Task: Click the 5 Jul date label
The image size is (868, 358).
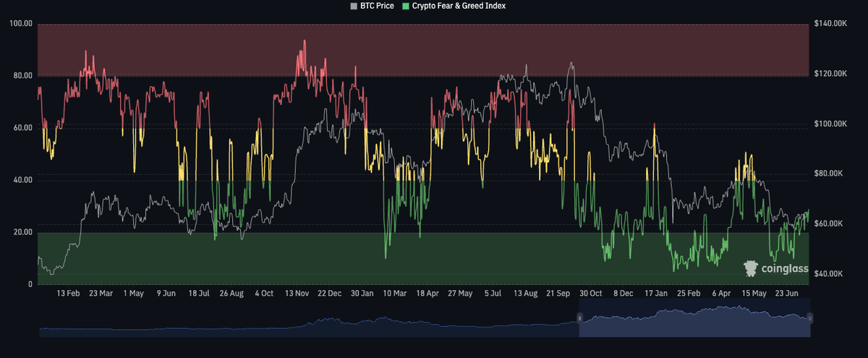Action: pyautogui.click(x=493, y=294)
